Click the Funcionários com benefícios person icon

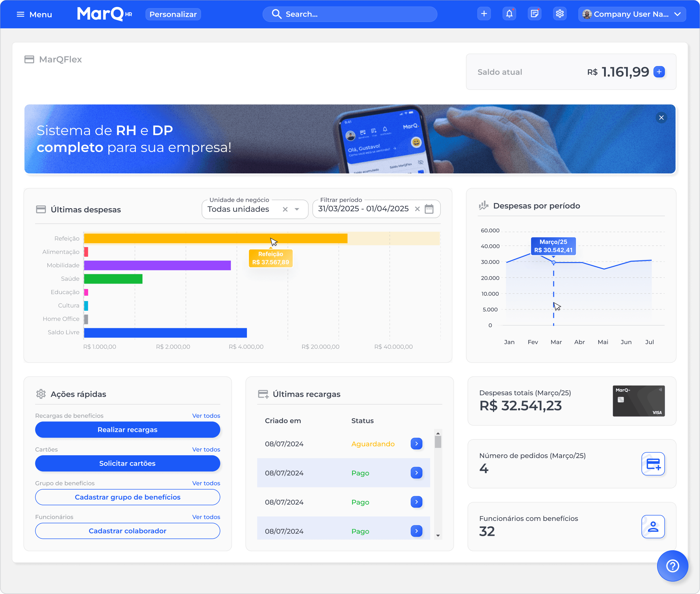click(x=653, y=526)
